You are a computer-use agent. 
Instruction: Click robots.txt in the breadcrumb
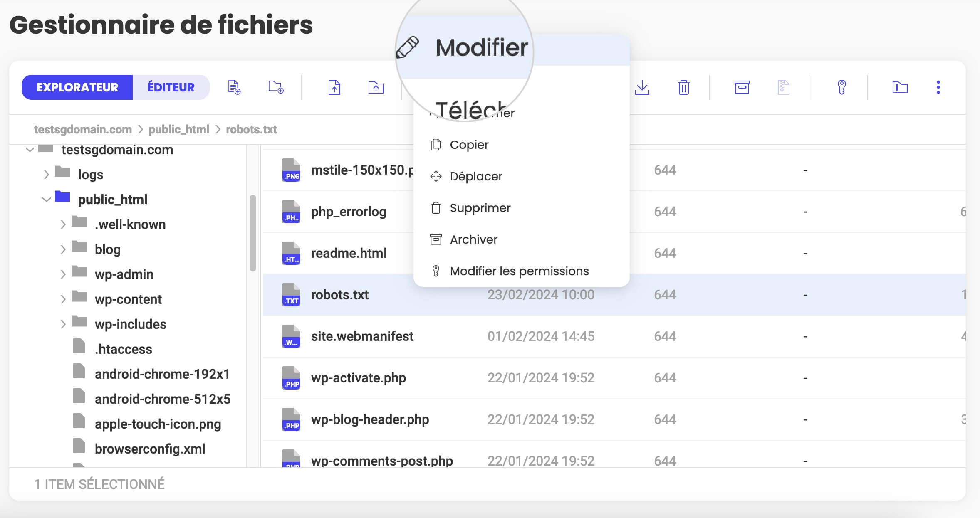tap(251, 129)
